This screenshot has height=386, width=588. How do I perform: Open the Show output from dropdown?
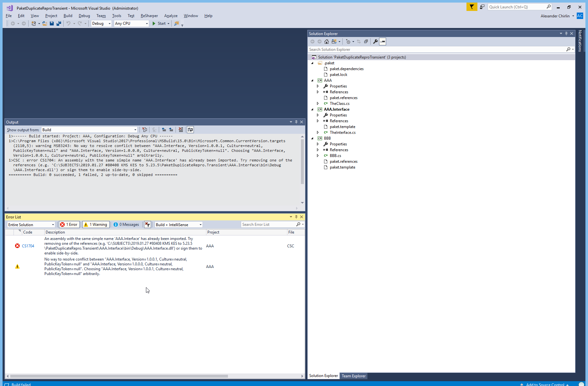135,130
